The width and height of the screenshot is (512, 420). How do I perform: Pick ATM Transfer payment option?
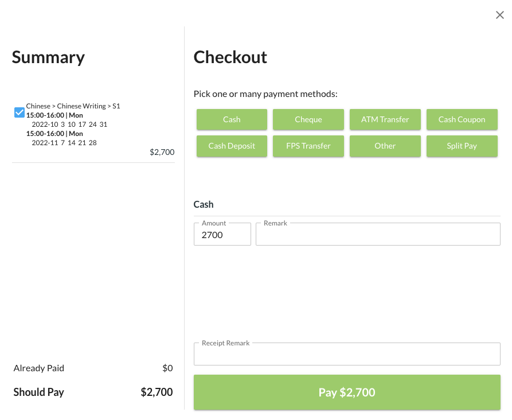click(385, 119)
